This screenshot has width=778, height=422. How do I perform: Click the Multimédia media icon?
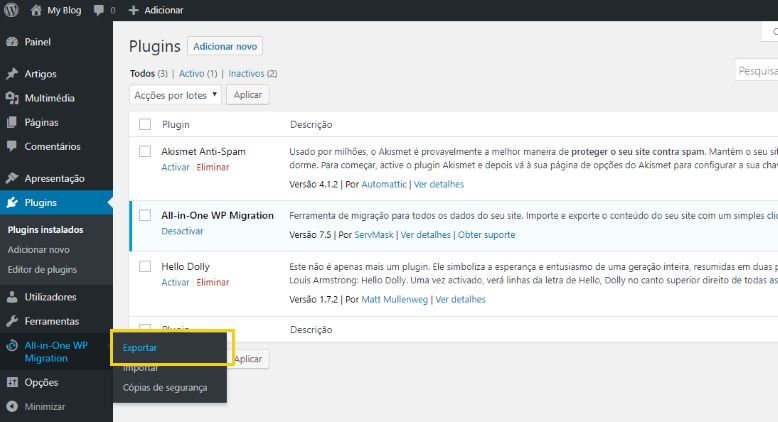12,98
